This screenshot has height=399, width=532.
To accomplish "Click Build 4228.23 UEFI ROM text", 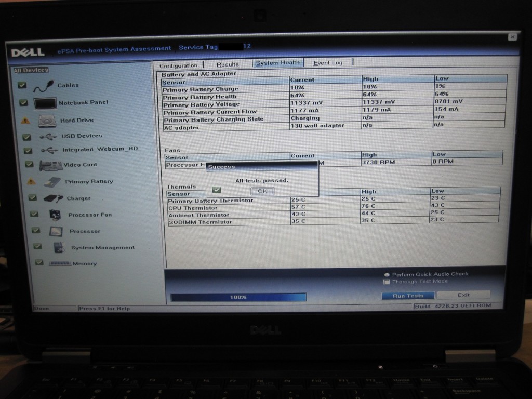I will 453,306.
